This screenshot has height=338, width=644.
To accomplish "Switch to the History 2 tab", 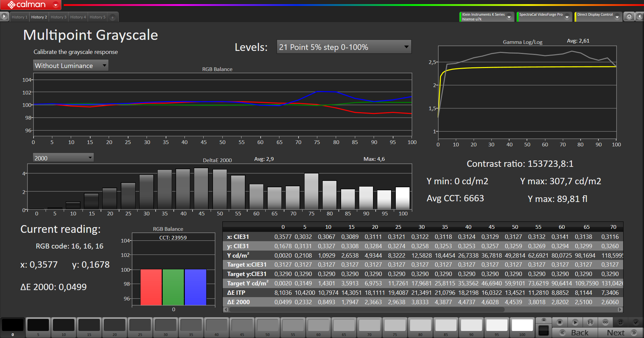I will coord(39,17).
